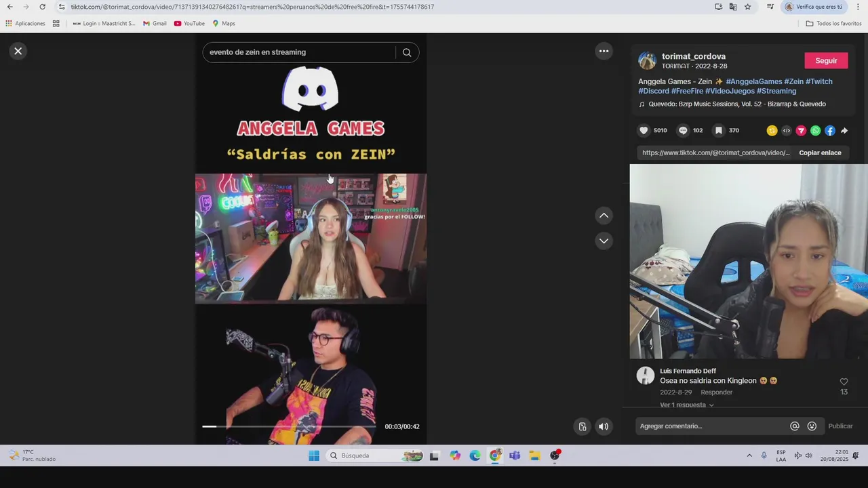The height and width of the screenshot is (488, 868).
Task: Click Publicar to post comment
Action: click(840, 426)
